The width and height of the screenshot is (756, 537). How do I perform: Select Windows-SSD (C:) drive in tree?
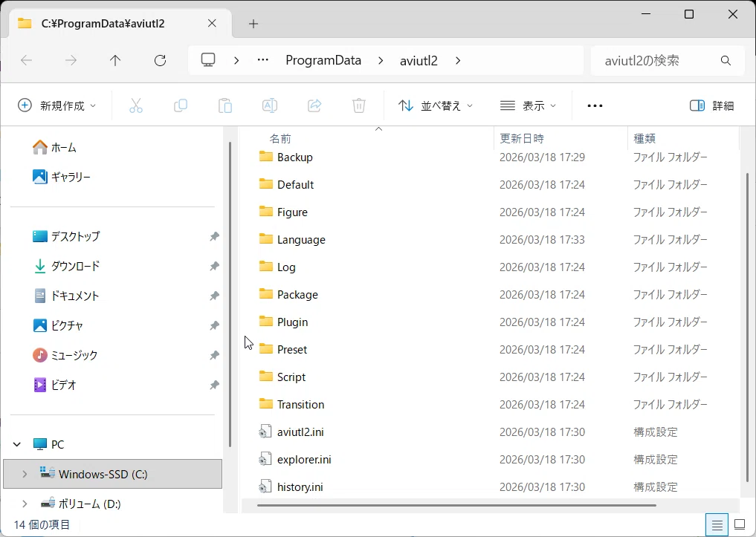(x=112, y=474)
